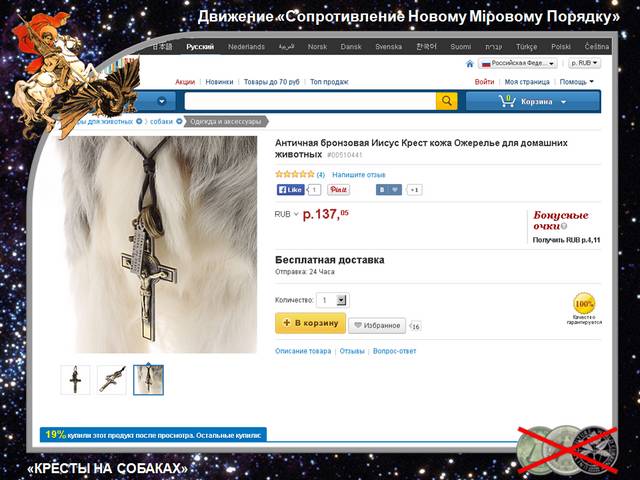Viewport: 640px width, 480px height.
Task: Open the Российская Федерация country dropdown
Action: coord(518,63)
